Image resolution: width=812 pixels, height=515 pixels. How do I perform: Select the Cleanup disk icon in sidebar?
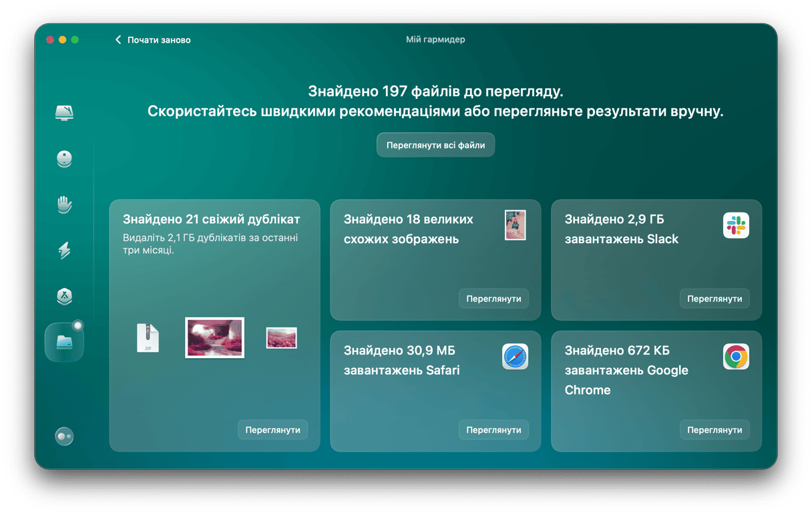[x=64, y=159]
